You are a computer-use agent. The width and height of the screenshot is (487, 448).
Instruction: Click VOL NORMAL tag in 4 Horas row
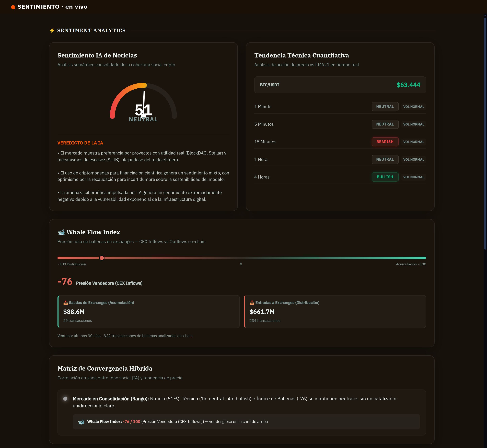tap(413, 177)
